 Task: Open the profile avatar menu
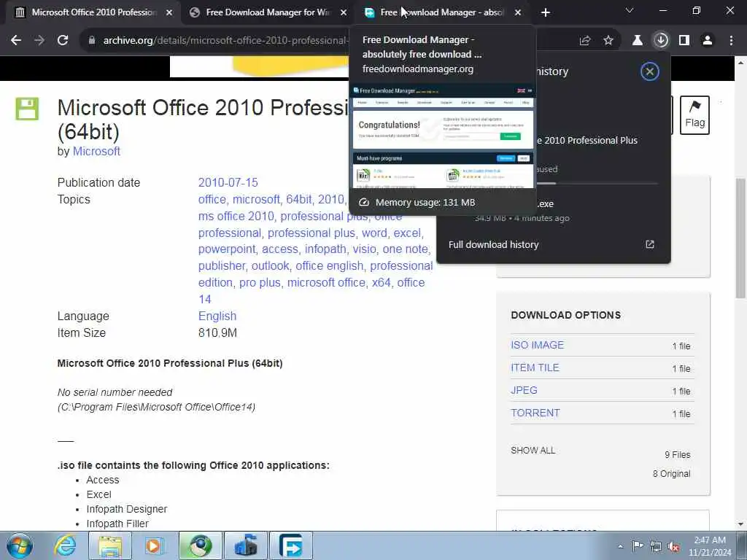(708, 41)
